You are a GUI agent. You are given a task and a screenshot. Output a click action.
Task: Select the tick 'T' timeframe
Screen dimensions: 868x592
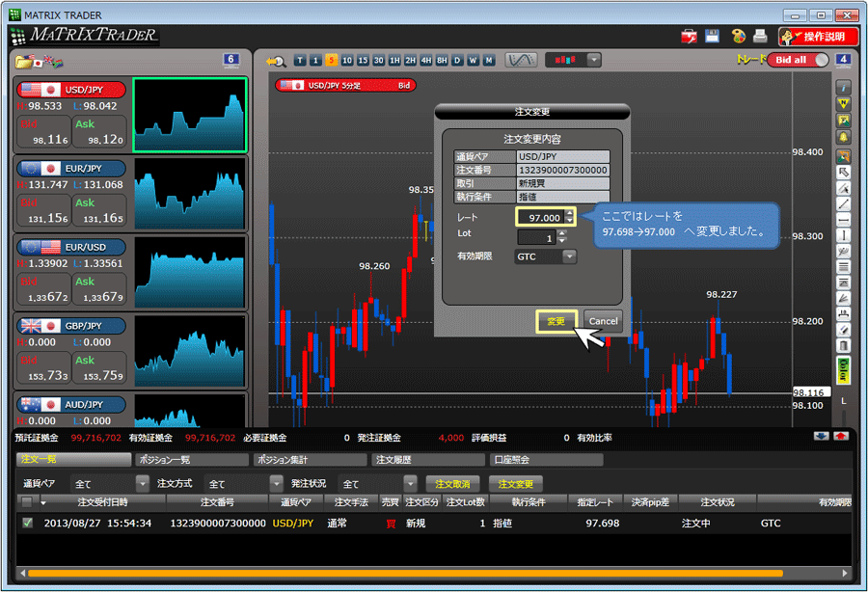(x=300, y=61)
